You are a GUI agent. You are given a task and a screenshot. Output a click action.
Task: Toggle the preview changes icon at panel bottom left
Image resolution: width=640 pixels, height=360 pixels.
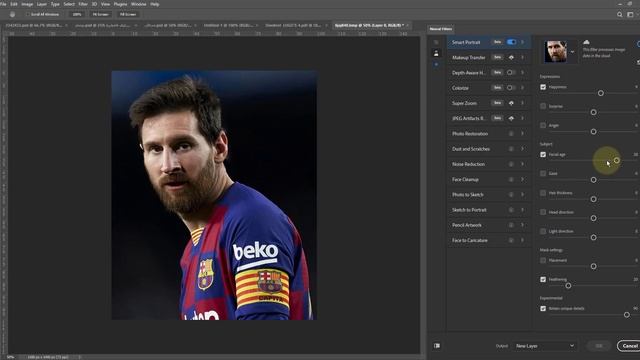[x=437, y=346]
